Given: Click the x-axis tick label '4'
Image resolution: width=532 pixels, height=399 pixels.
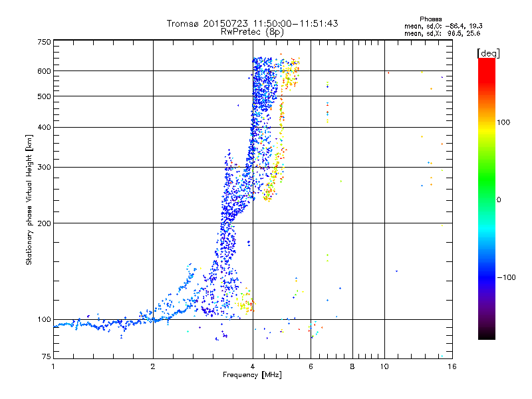Looking at the screenshot, I should click(x=253, y=366).
